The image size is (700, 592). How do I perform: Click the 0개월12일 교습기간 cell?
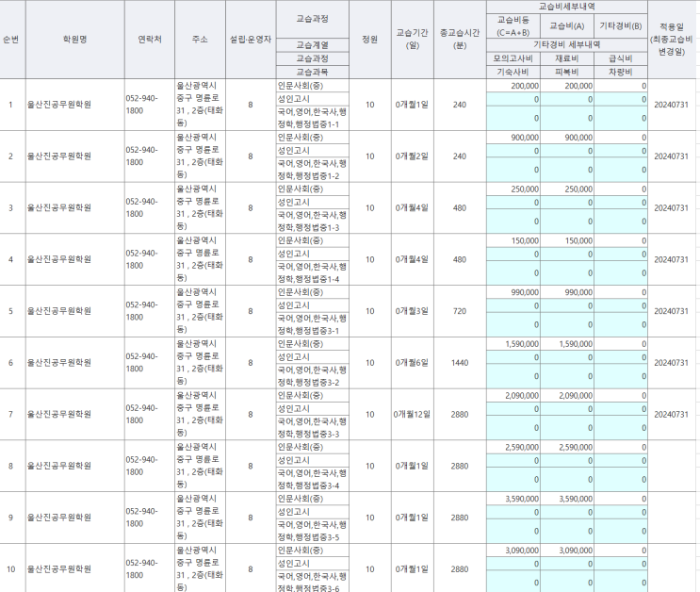pyautogui.click(x=412, y=415)
